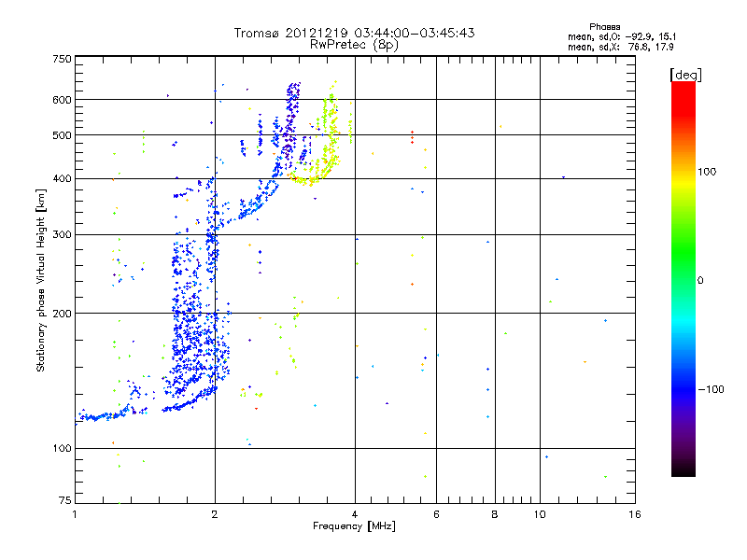747x560 pixels.
Task: Click the yellow-green X-mode echo cluster near 400 km
Action: 312,176
